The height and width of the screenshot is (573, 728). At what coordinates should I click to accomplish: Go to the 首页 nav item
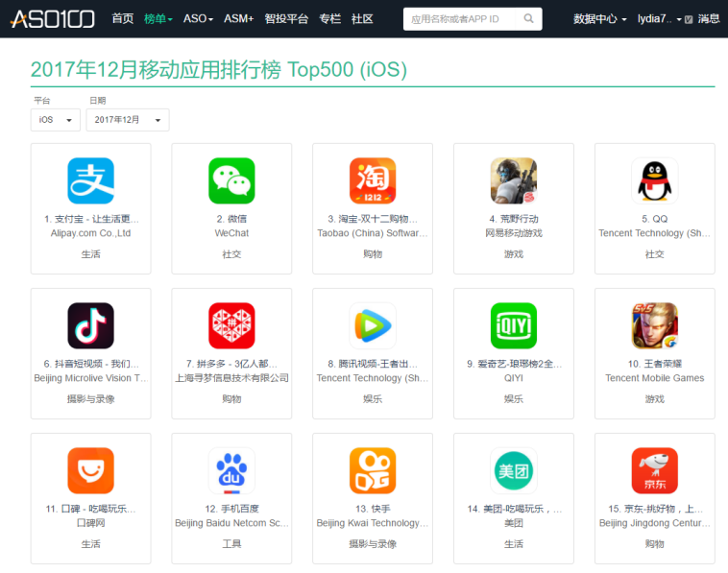pyautogui.click(x=123, y=18)
